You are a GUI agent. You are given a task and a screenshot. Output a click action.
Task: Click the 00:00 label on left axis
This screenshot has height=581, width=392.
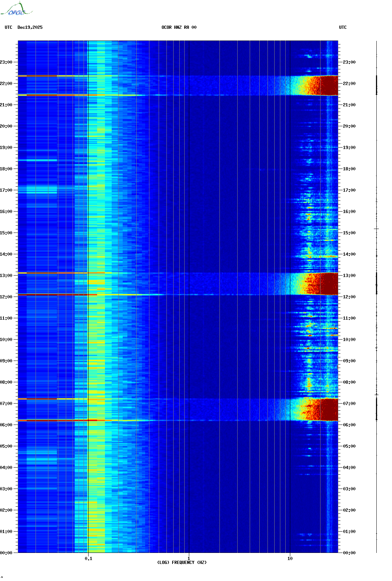pos(6,553)
